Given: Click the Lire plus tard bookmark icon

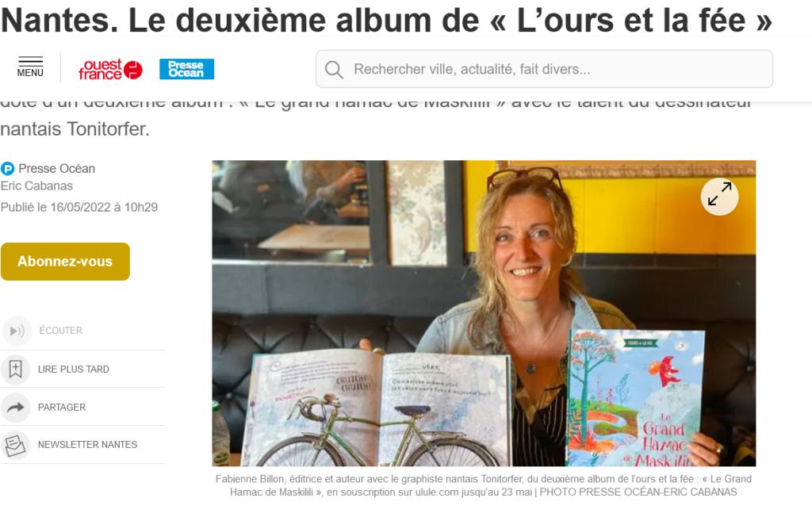Looking at the screenshot, I should click(16, 370).
